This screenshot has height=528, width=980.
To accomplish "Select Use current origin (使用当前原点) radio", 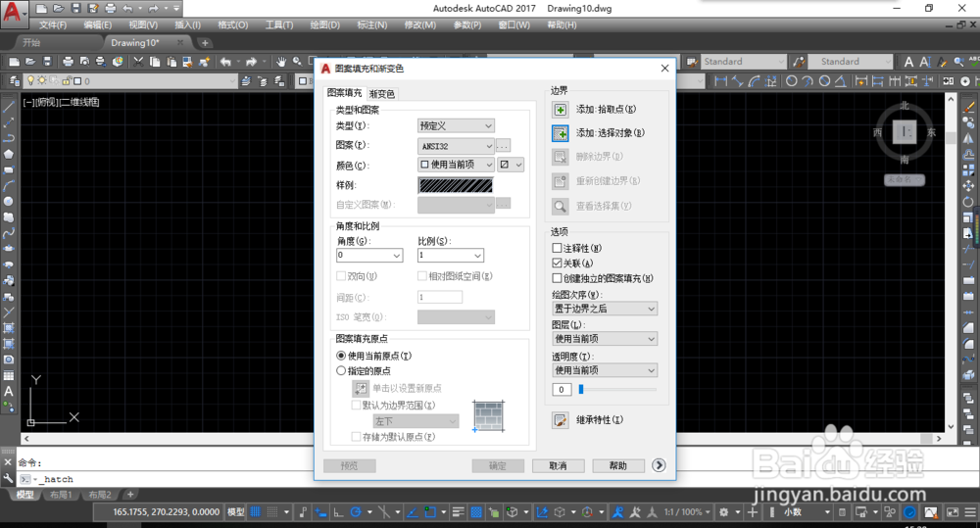I will tap(341, 356).
